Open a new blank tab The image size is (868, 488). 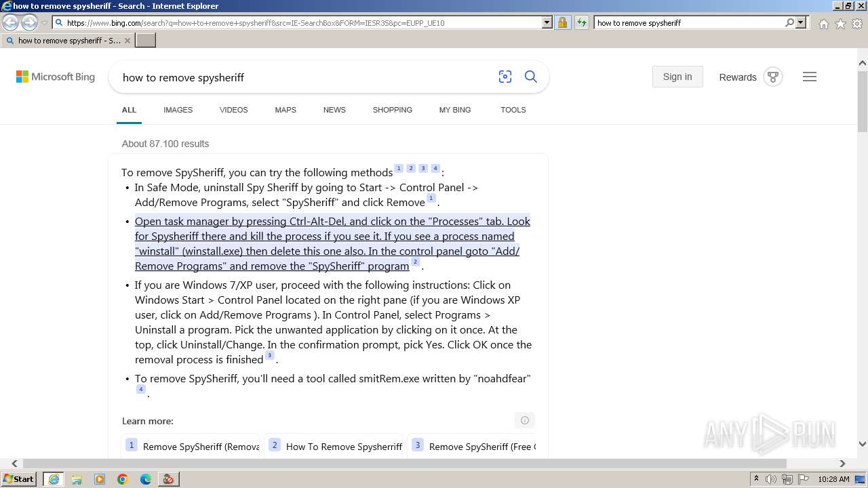click(x=146, y=41)
